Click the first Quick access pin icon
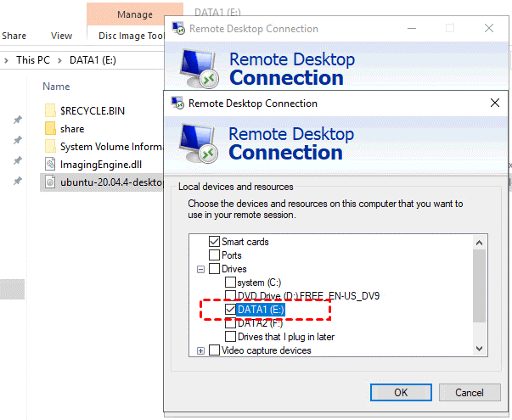 pyautogui.click(x=17, y=120)
